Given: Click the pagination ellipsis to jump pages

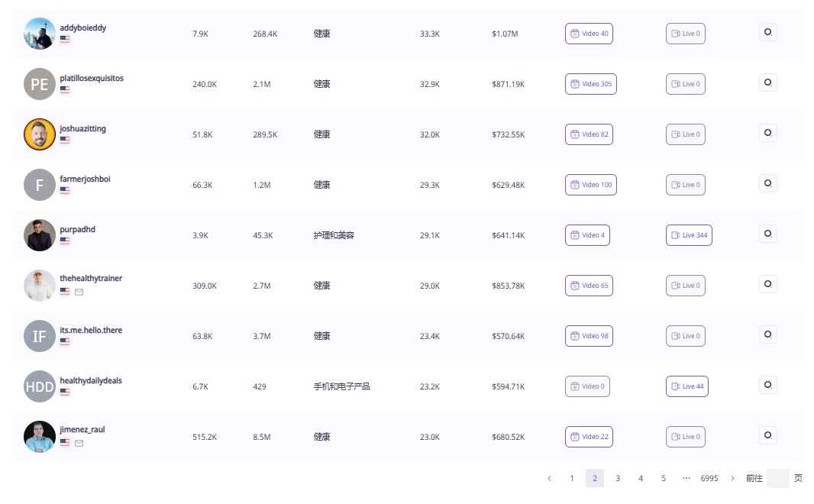Looking at the screenshot, I should [686, 478].
